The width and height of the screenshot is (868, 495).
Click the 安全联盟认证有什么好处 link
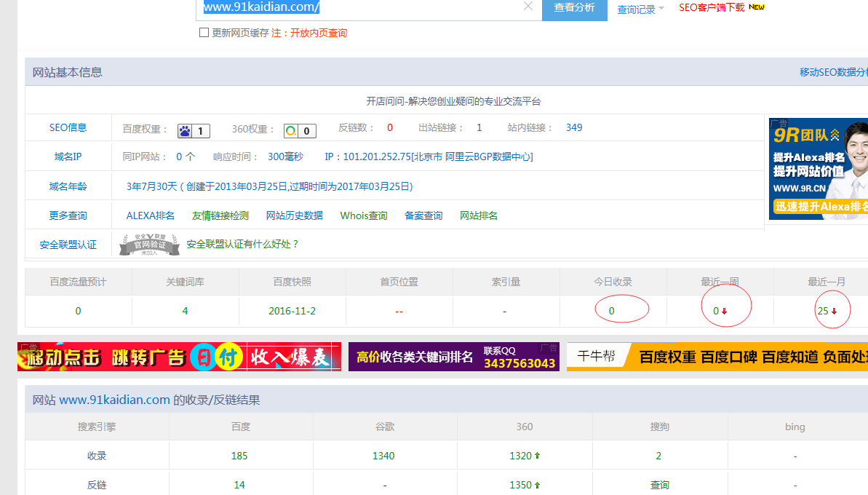coord(242,245)
